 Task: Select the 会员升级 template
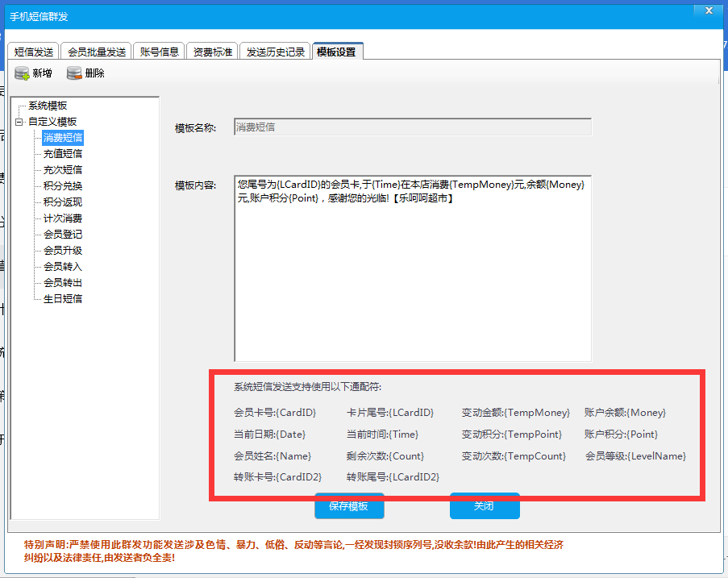pos(63,251)
